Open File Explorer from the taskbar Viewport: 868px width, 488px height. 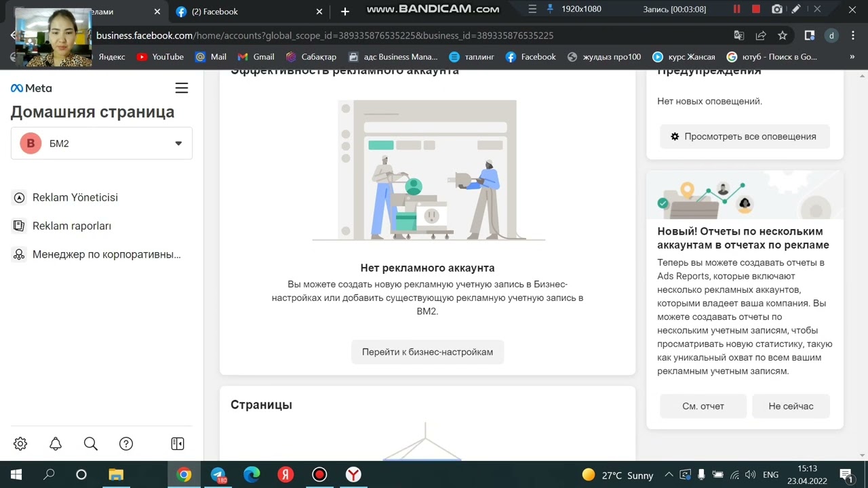[116, 474]
